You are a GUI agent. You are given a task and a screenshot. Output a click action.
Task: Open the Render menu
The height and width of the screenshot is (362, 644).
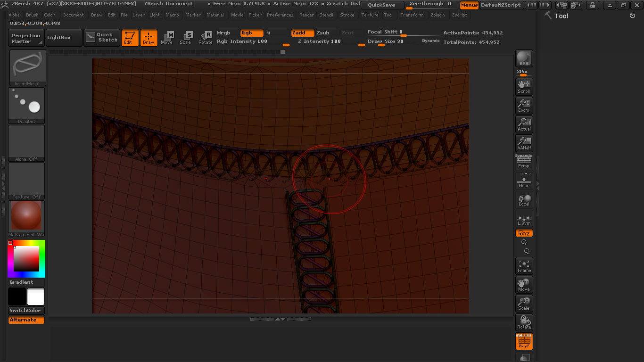click(x=306, y=15)
